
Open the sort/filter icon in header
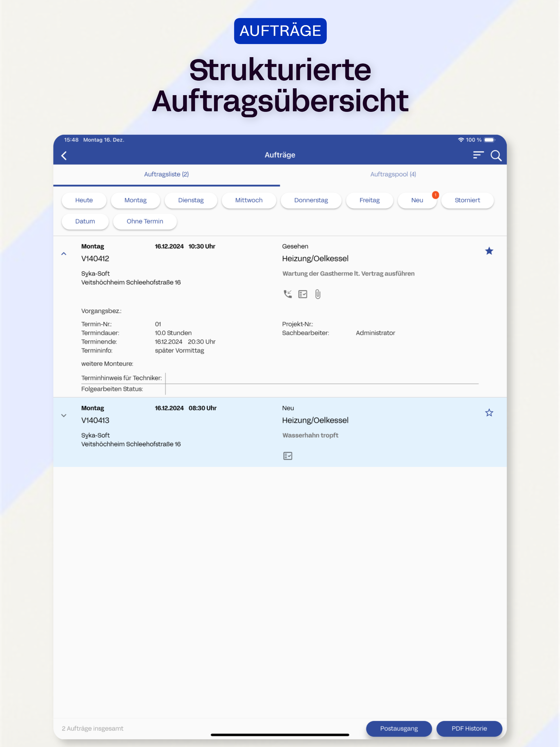pos(478,155)
